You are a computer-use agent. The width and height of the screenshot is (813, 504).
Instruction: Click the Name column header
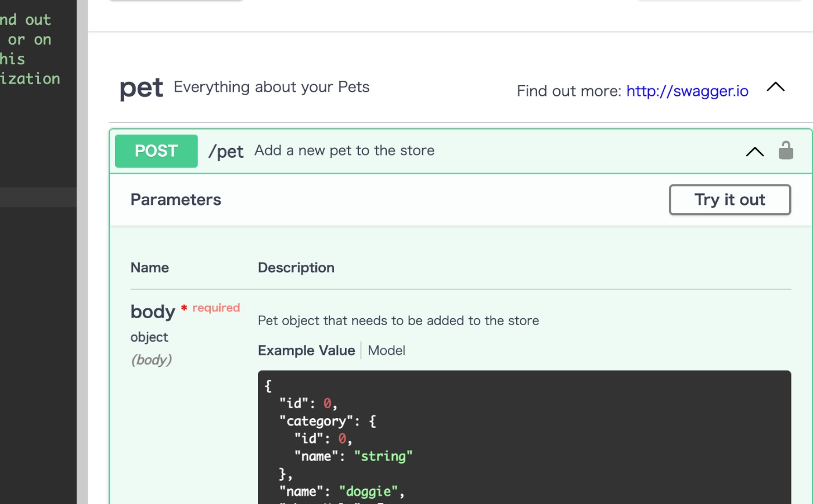point(150,268)
